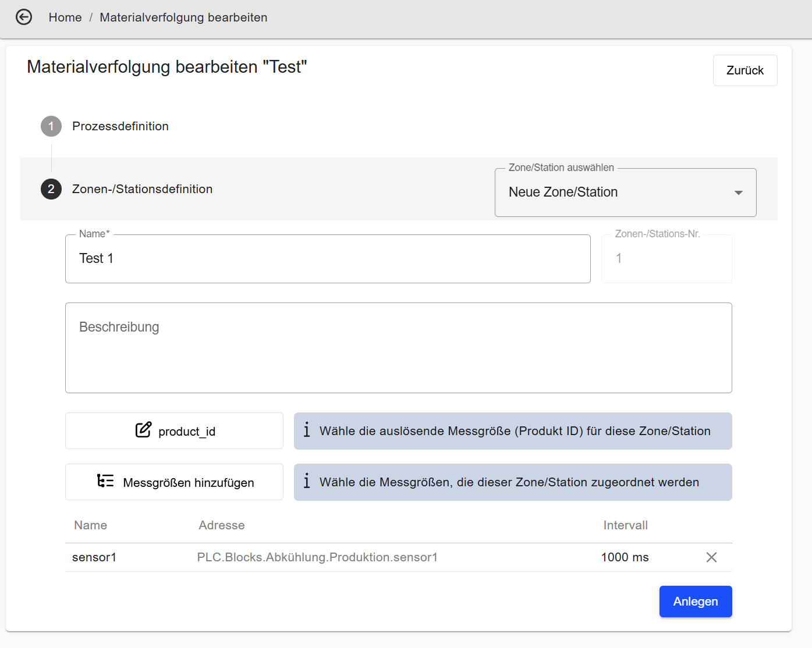812x648 pixels.
Task: Click the Materialverfolgung bearbeiten breadcrumb
Action: pyautogui.click(x=183, y=17)
